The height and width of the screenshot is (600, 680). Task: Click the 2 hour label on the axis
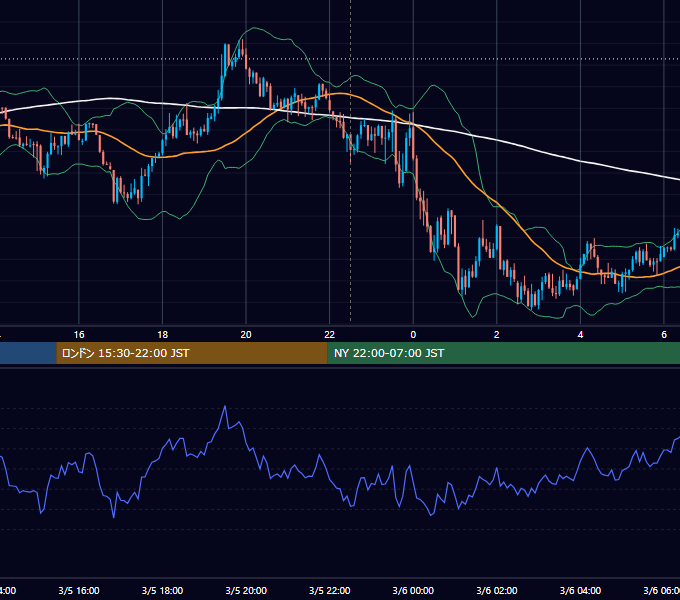[497, 335]
